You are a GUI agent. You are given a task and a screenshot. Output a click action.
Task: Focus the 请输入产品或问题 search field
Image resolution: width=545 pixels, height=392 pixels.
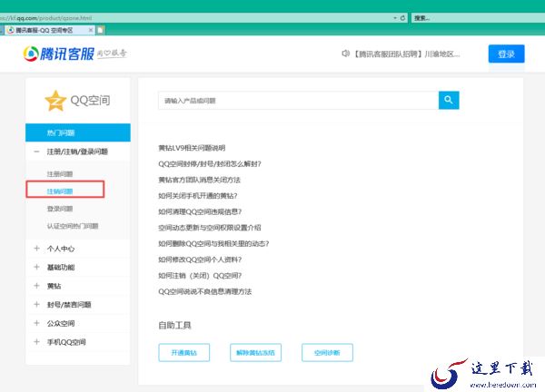pyautogui.click(x=298, y=101)
